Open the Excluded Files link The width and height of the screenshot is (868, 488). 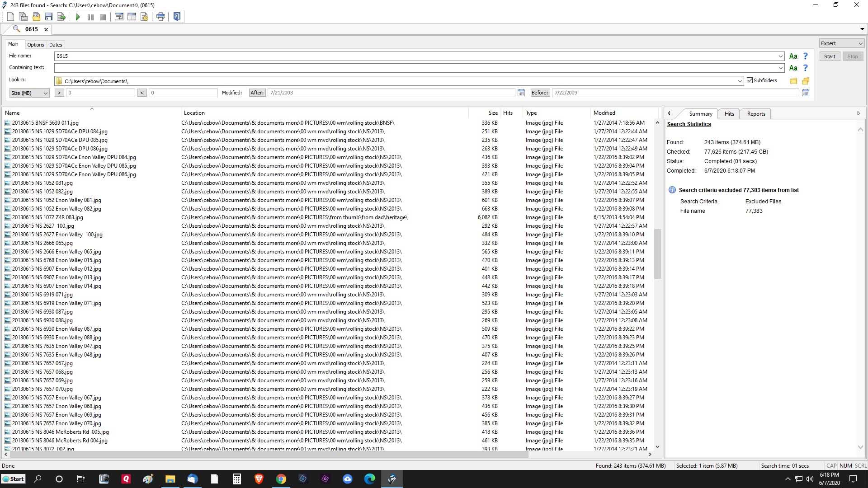763,202
